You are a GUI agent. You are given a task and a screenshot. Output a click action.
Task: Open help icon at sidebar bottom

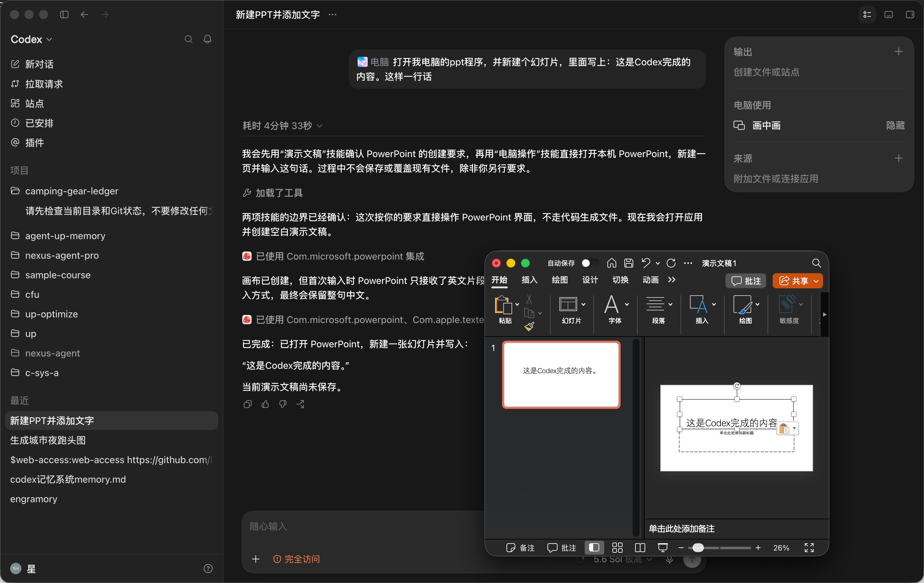(x=208, y=568)
